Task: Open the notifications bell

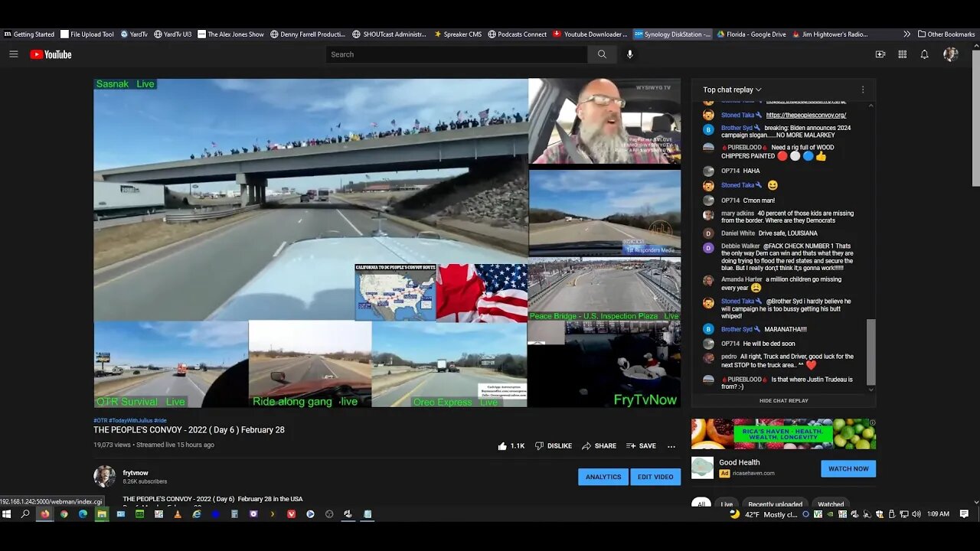Action: [x=924, y=54]
